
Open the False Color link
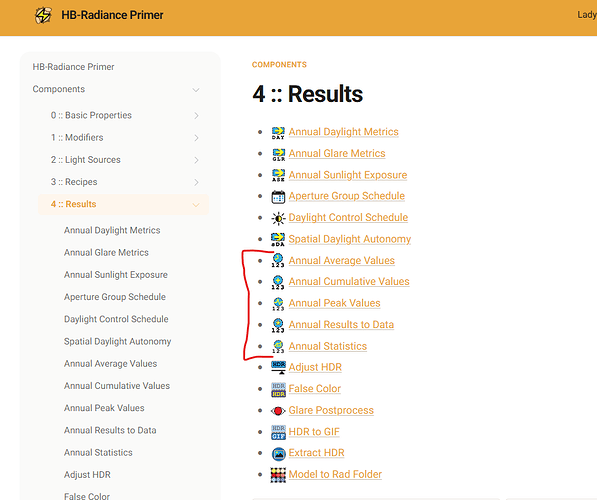click(314, 389)
